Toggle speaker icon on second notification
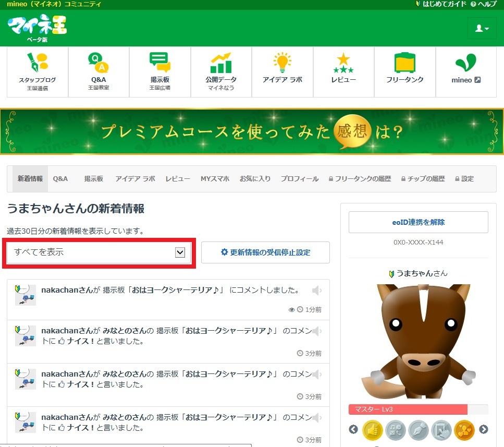This screenshot has width=504, height=447. click(x=316, y=332)
